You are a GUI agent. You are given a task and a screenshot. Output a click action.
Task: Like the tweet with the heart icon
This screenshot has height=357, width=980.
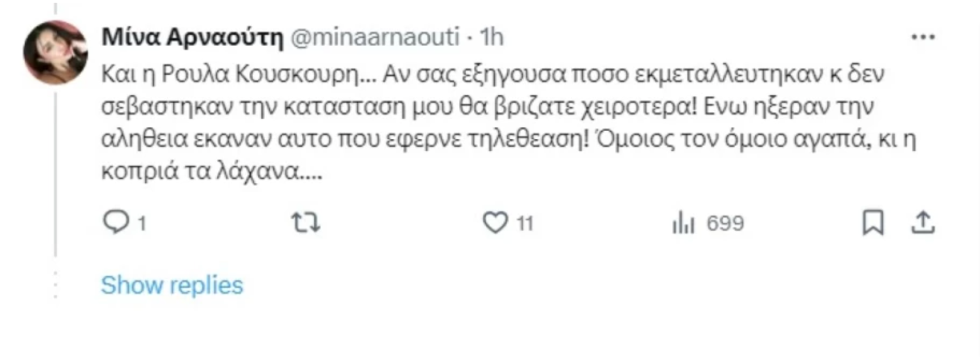coord(495,222)
